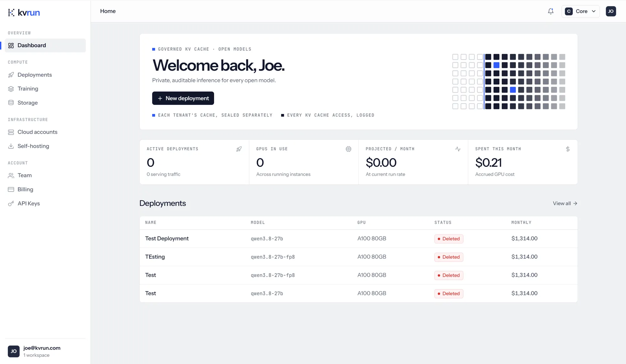Click the Billing card icon

point(11,189)
